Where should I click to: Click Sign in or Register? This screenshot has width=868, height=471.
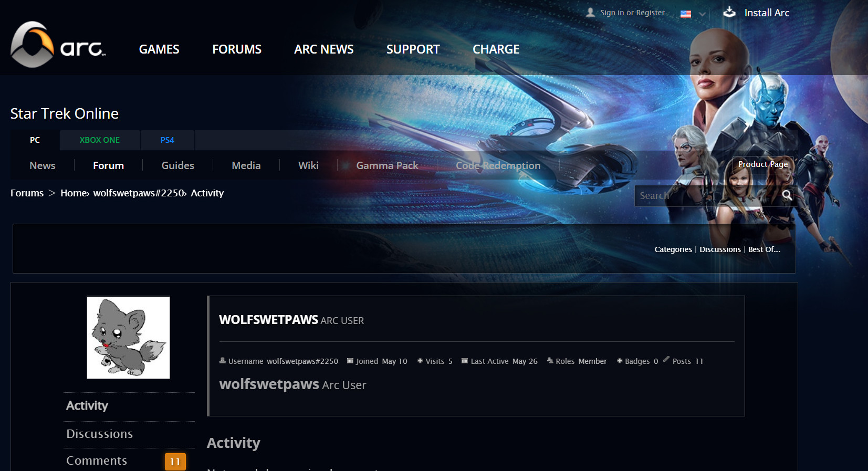pyautogui.click(x=632, y=13)
